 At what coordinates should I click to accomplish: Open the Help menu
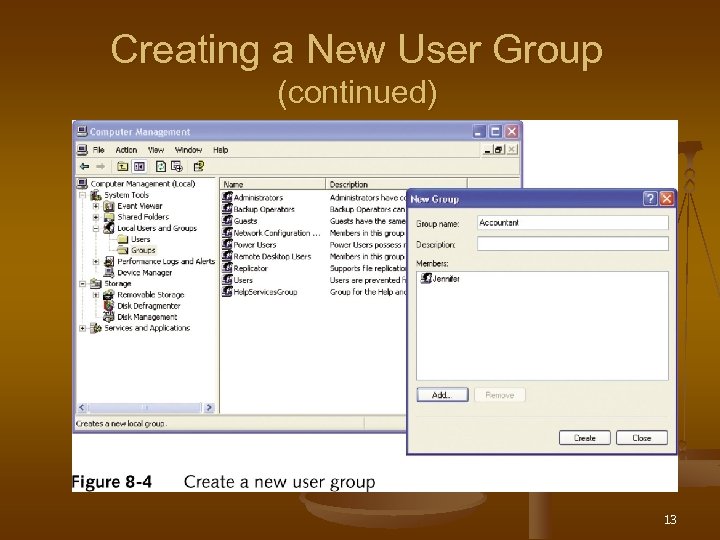click(x=220, y=150)
